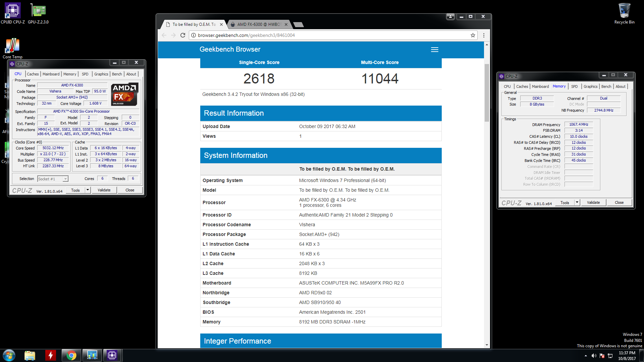The image size is (644, 362).
Task: Reload the Geekbench page
Action: pyautogui.click(x=183, y=35)
